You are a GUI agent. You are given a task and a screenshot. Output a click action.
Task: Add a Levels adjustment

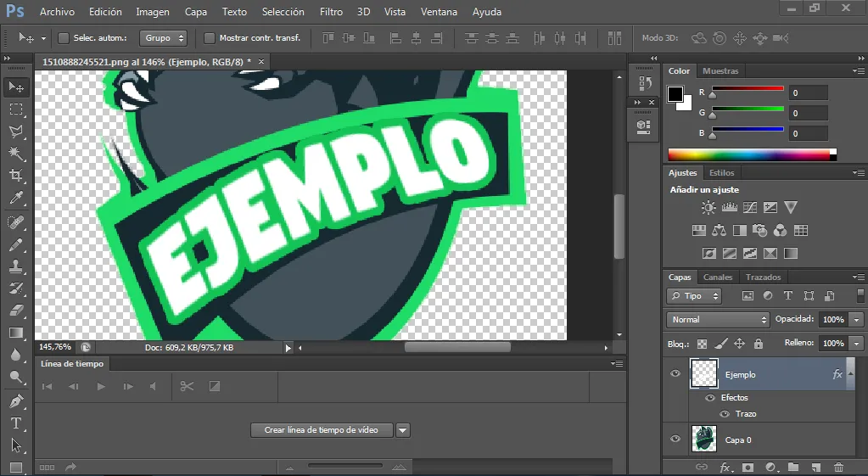coord(729,208)
